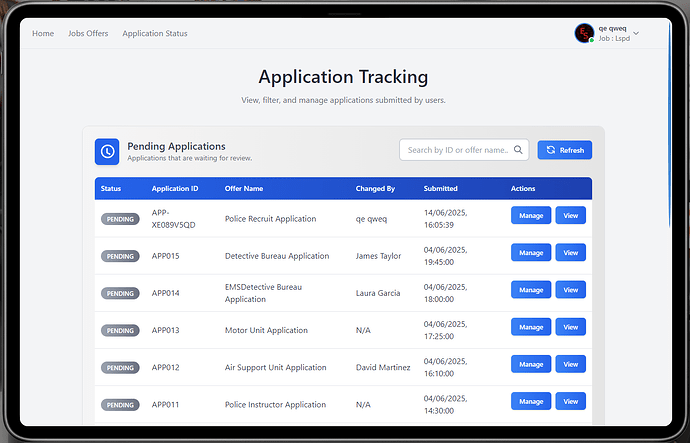This screenshot has height=443, width=690.
Task: Manage the Motor Unit Application
Action: point(531,327)
